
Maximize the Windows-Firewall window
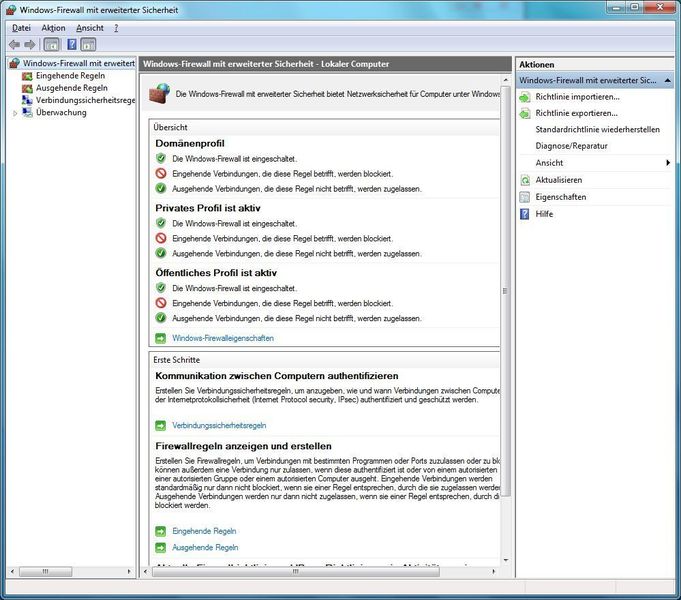634,7
